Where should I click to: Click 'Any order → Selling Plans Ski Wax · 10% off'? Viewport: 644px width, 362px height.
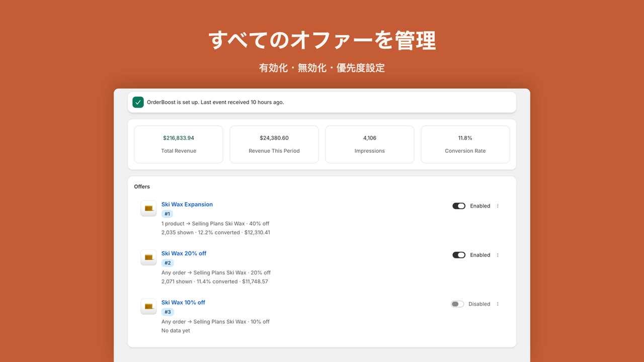(215, 322)
